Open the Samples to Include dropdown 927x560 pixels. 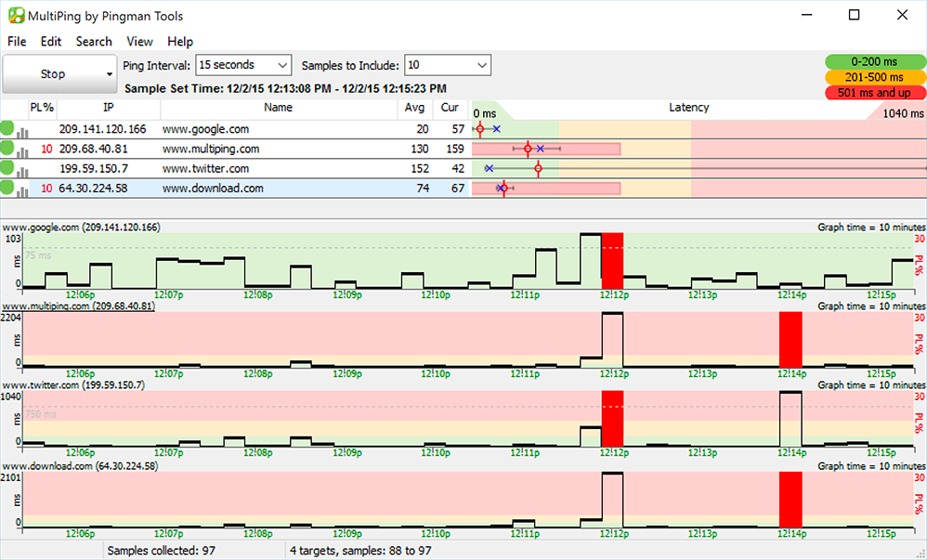tap(448, 65)
